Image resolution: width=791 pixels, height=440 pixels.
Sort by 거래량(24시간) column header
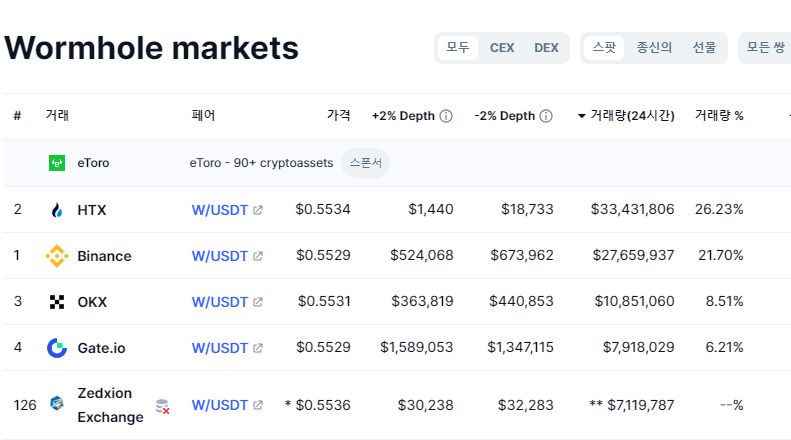(628, 116)
